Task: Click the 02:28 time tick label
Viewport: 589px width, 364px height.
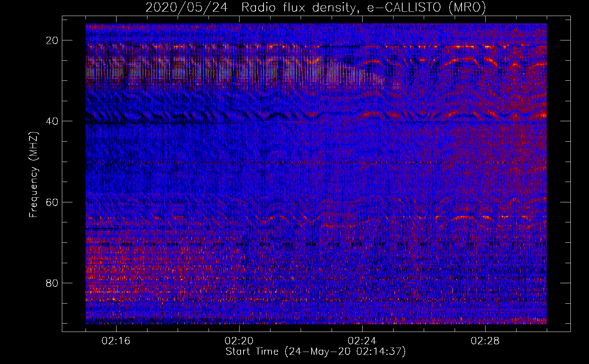Action: tap(485, 341)
